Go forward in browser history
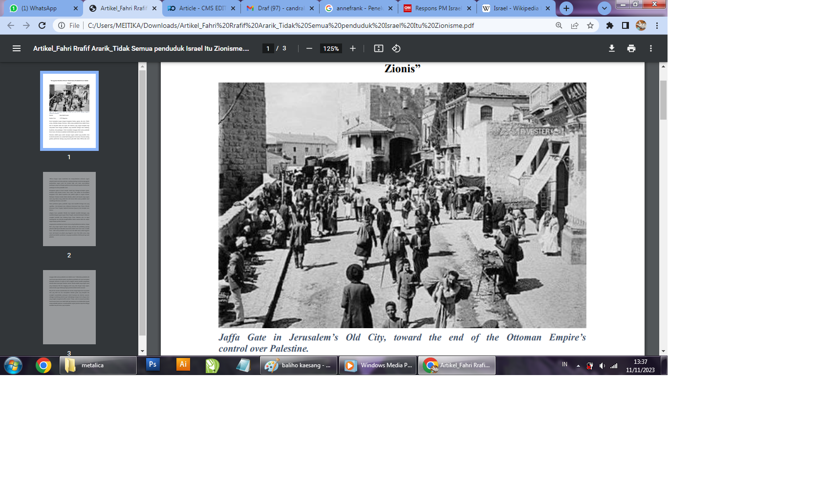 [x=26, y=25]
